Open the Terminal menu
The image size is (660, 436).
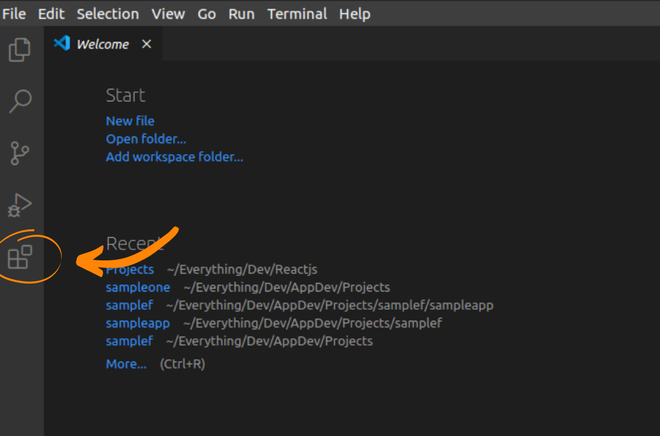[297, 14]
